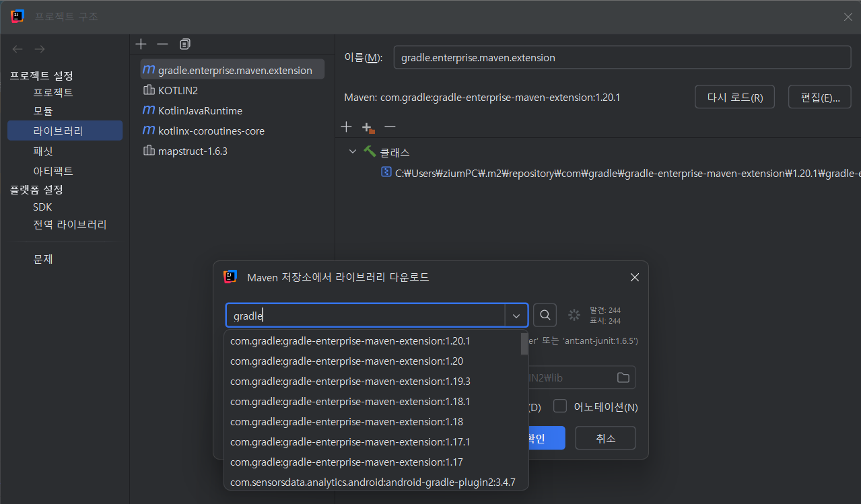Go forward with the right arrow icon
The image size is (861, 504).
click(40, 49)
